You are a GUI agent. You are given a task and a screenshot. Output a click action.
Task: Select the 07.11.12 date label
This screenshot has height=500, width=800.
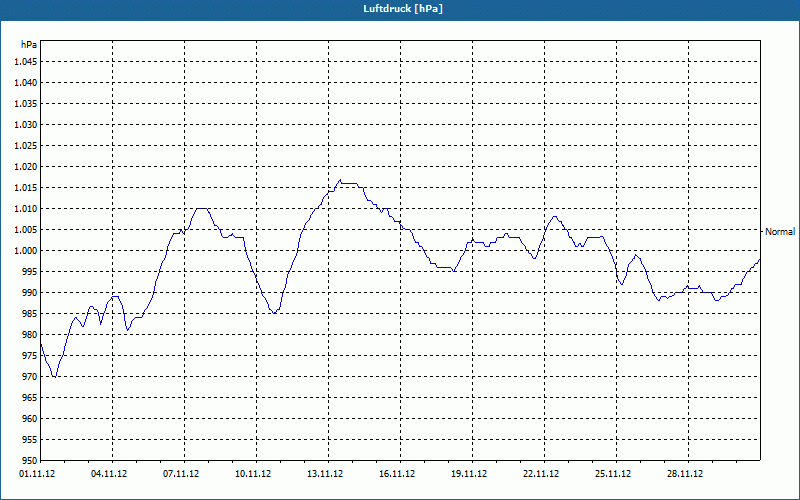click(x=181, y=474)
